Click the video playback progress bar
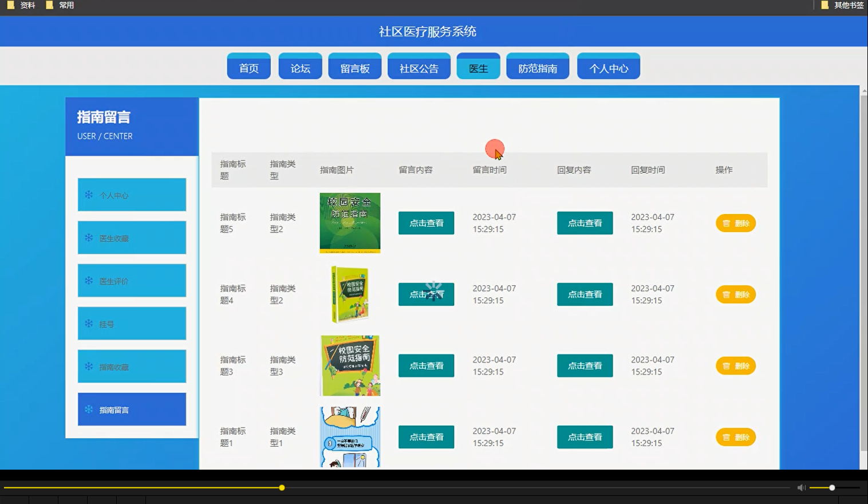 point(282,487)
